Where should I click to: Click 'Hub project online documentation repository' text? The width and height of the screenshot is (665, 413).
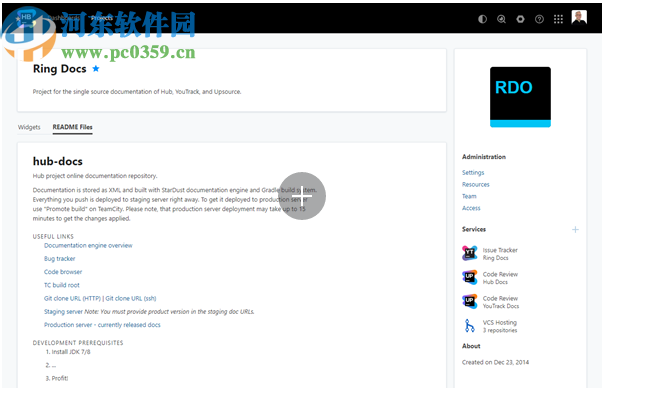[x=95, y=176]
